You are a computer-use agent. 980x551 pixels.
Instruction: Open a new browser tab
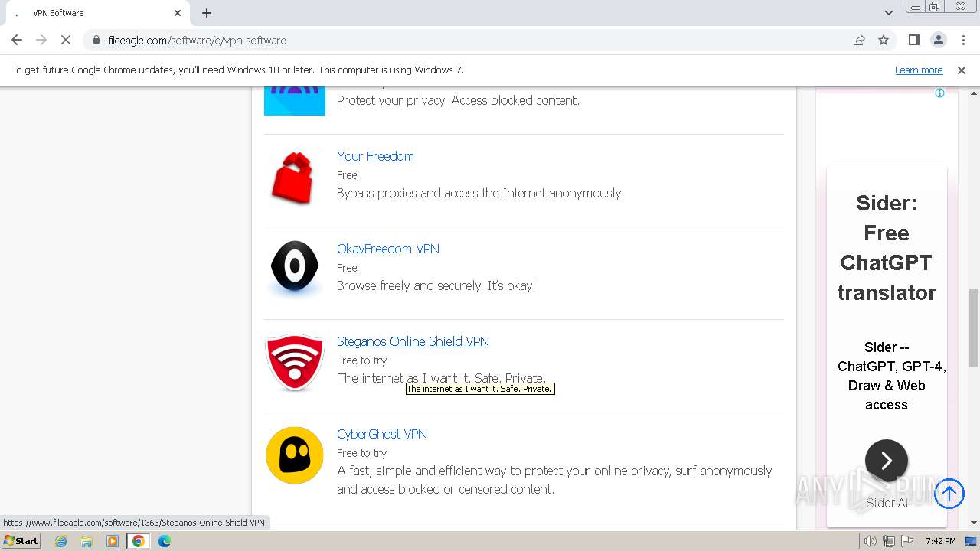click(207, 13)
